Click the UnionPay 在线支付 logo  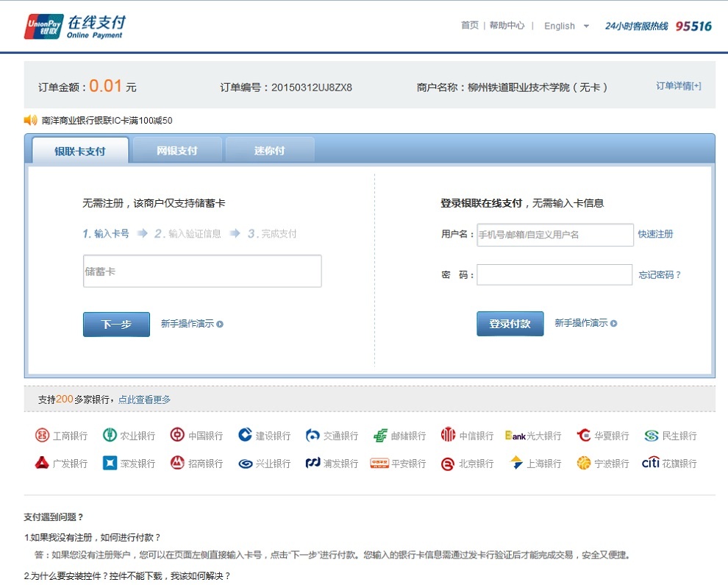[74, 25]
